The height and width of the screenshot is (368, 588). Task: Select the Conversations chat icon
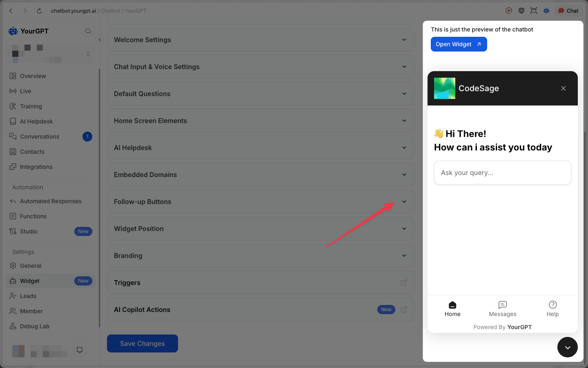pyautogui.click(x=13, y=136)
